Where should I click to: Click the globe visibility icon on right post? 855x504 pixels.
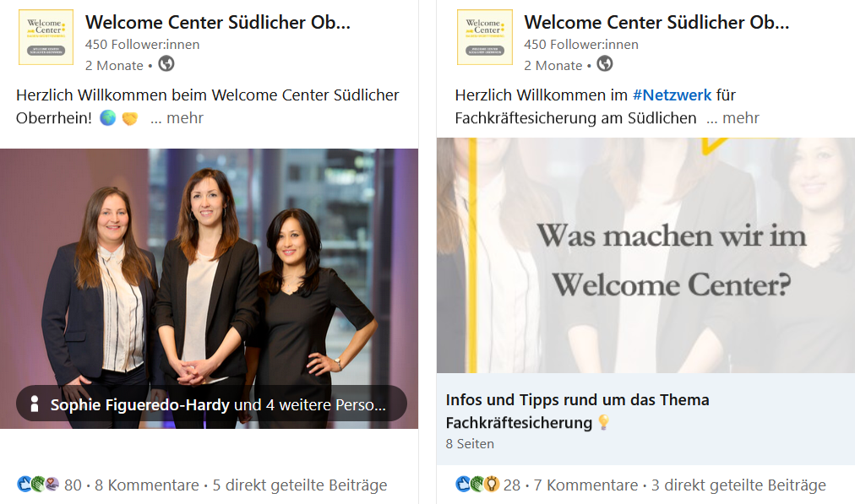click(605, 64)
